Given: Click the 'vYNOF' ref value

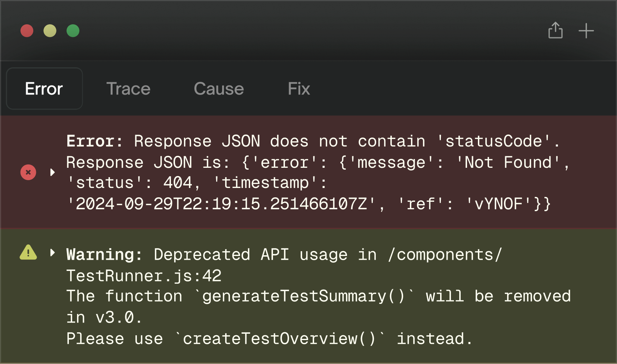Looking at the screenshot, I should pyautogui.click(x=498, y=204).
